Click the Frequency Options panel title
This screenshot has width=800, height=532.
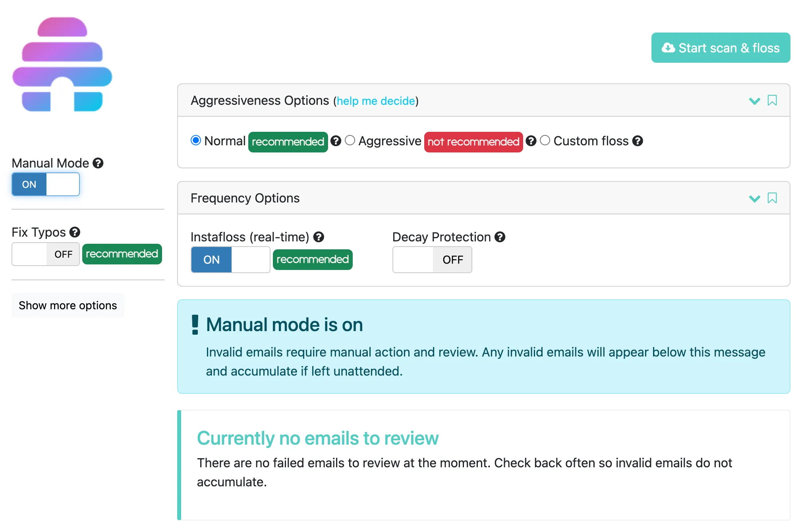245,198
